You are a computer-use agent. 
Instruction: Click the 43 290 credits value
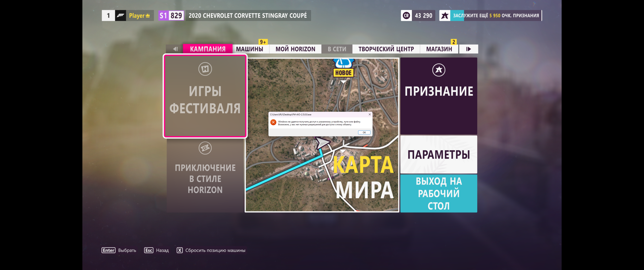423,16
